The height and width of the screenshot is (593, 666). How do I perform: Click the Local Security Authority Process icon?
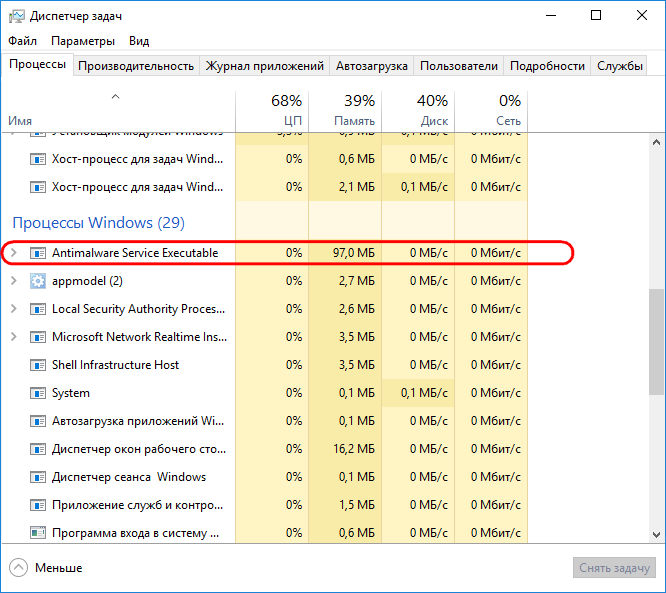point(38,309)
